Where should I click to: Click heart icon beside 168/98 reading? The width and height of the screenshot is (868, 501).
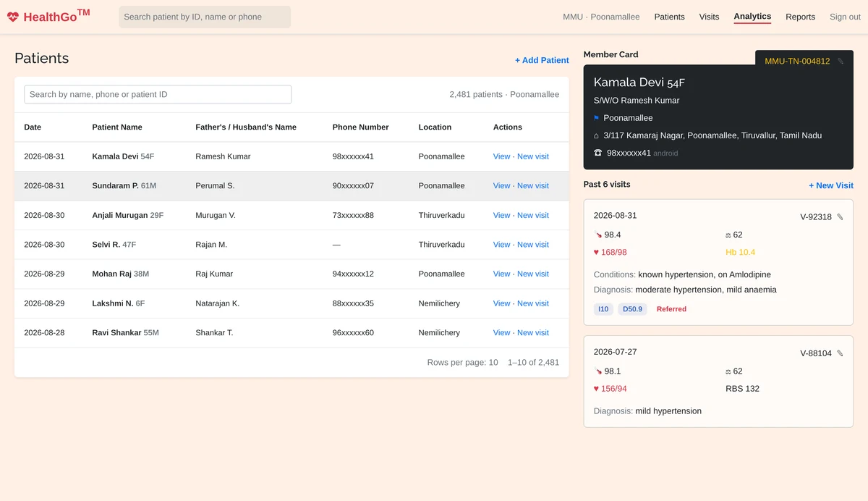tap(597, 252)
